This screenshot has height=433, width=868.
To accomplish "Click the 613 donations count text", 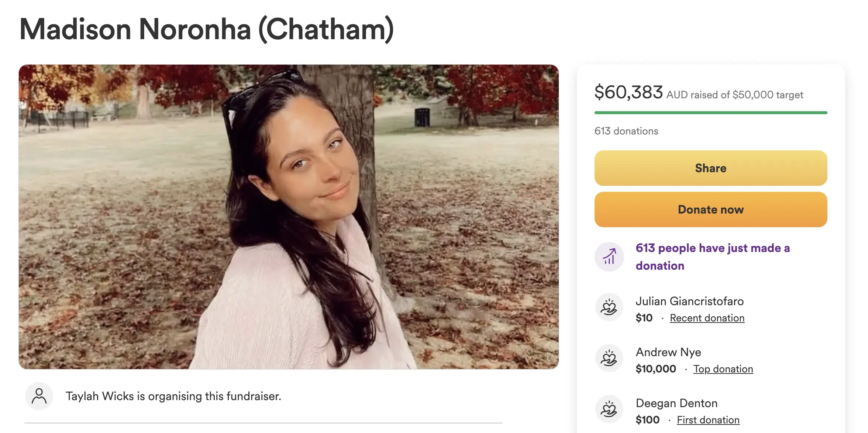I will 626,131.
